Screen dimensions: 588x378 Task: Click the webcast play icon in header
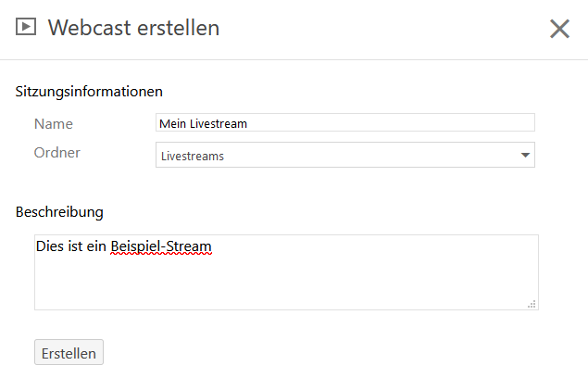(x=26, y=27)
